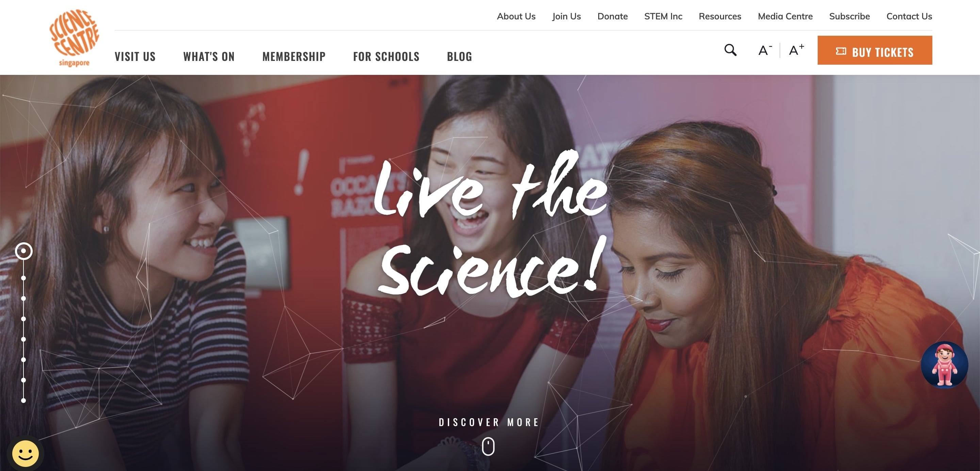Select the second section dot in side navigation
This screenshot has width=980, height=471.
point(23,278)
